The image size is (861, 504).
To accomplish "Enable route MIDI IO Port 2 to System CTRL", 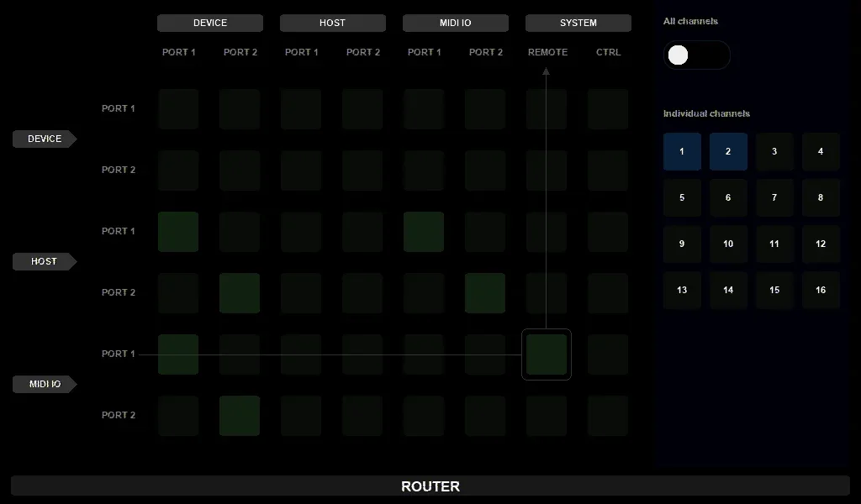I will click(x=608, y=416).
